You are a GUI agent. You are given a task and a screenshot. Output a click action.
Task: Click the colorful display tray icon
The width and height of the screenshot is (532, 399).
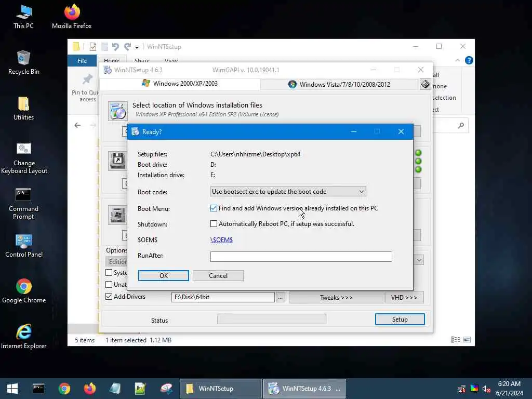474,389
